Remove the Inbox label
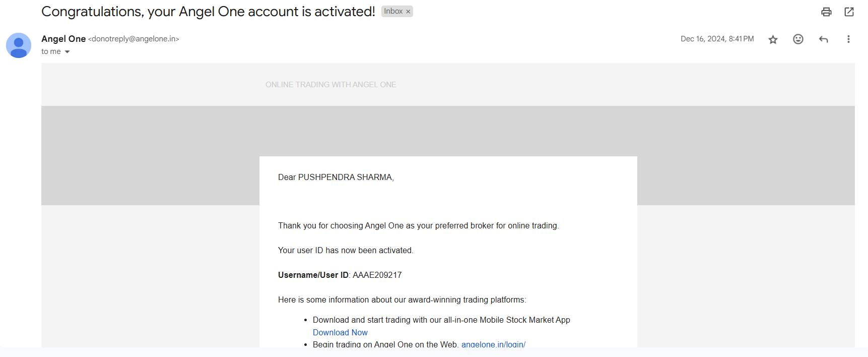The width and height of the screenshot is (868, 357). click(x=408, y=12)
